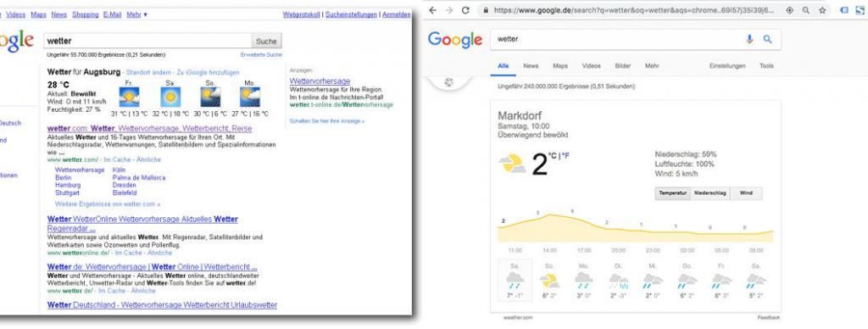The image size is (868, 329).
Task: Switch the weather graph to Wind
Action: [x=746, y=193]
